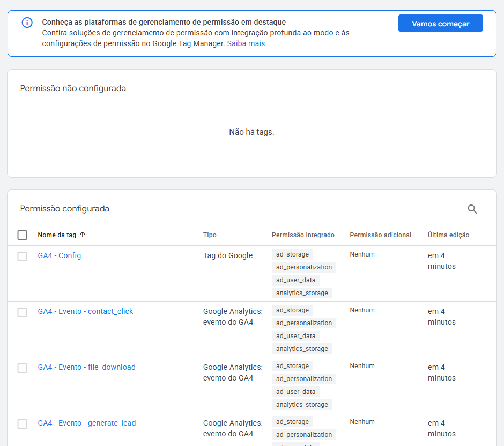Tick the select-all checkbox in the header

(22, 235)
